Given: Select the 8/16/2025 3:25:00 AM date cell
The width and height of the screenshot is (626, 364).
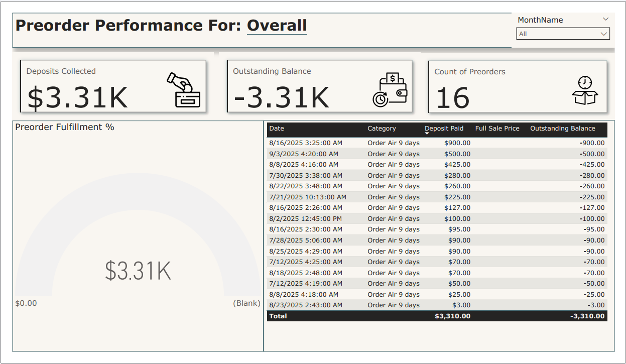Looking at the screenshot, I should pos(305,143).
